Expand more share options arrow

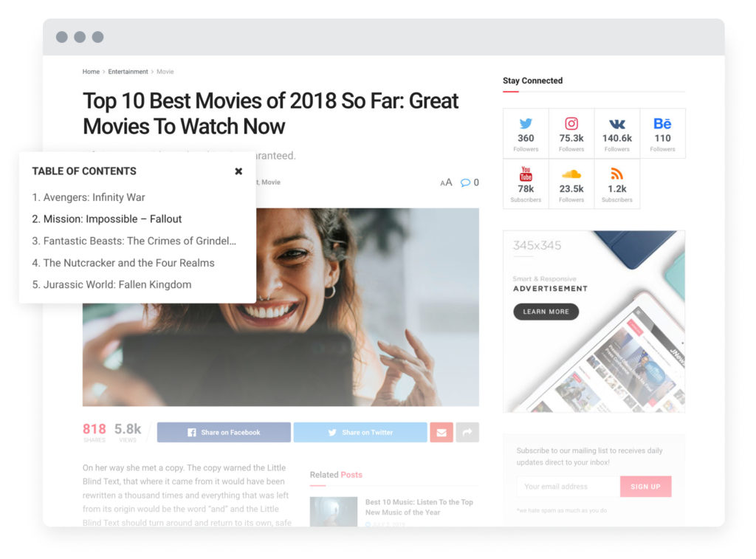(x=467, y=433)
